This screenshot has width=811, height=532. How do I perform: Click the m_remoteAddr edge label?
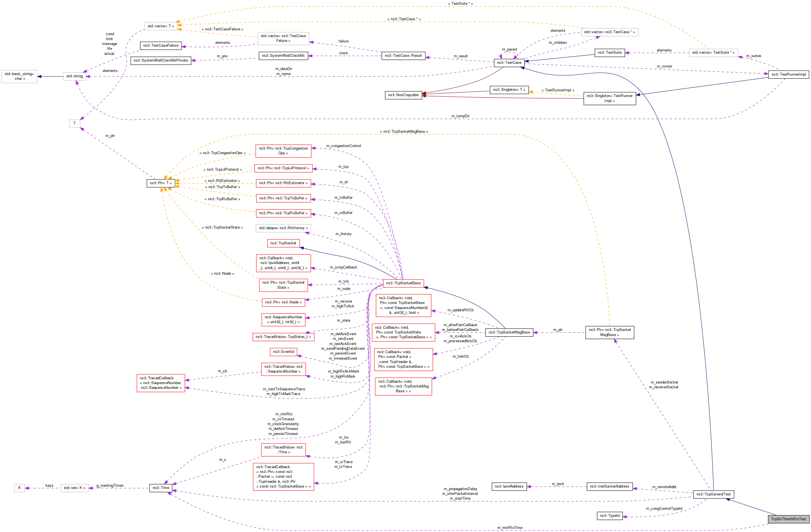click(664, 487)
